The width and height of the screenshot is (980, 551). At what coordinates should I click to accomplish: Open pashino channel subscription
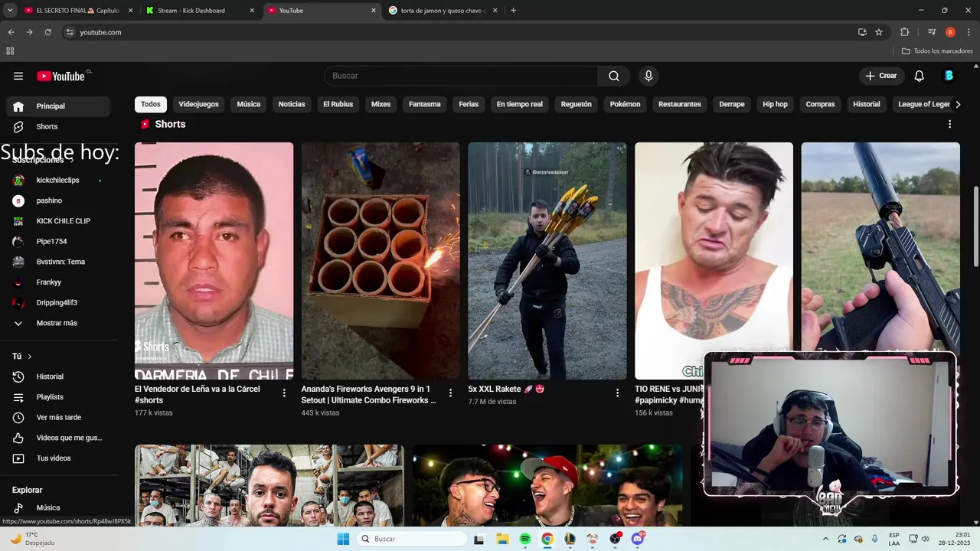coord(58,201)
